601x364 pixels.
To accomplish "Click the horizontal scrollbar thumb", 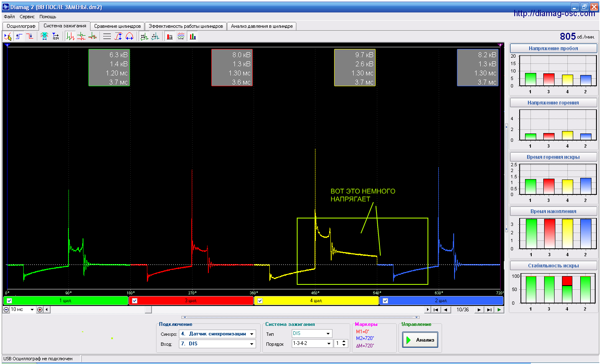I will click(148, 310).
